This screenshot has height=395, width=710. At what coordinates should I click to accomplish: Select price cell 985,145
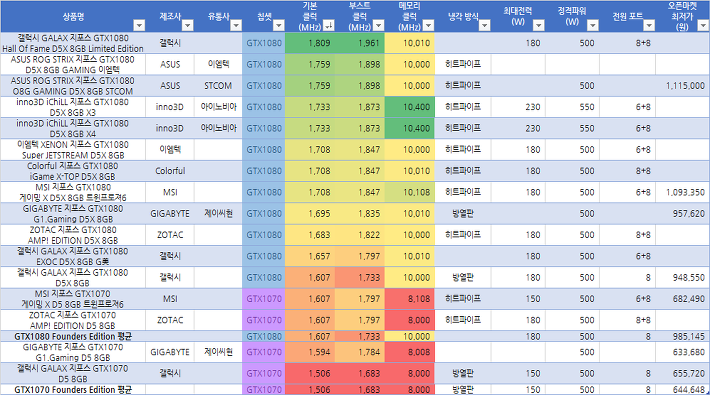tap(682, 336)
